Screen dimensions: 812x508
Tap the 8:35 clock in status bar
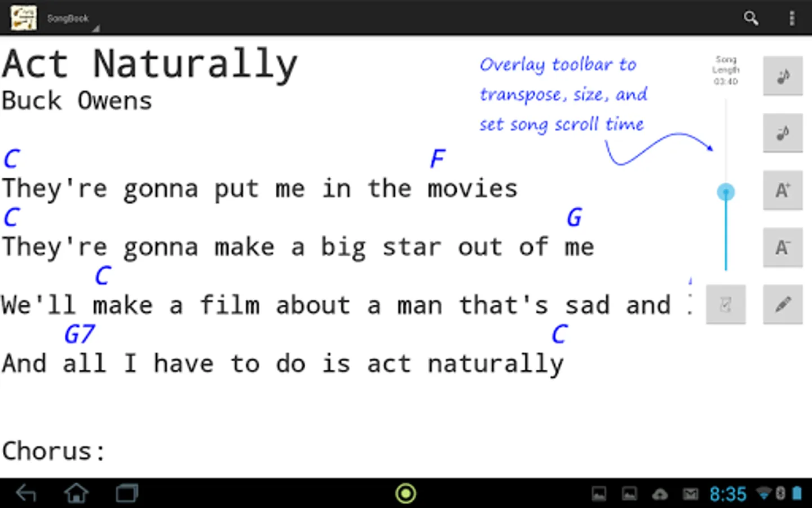(x=727, y=494)
